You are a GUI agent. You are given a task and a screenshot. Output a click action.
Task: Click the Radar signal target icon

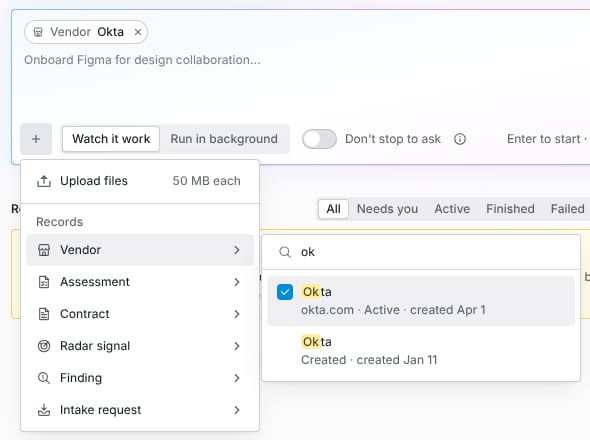point(44,346)
